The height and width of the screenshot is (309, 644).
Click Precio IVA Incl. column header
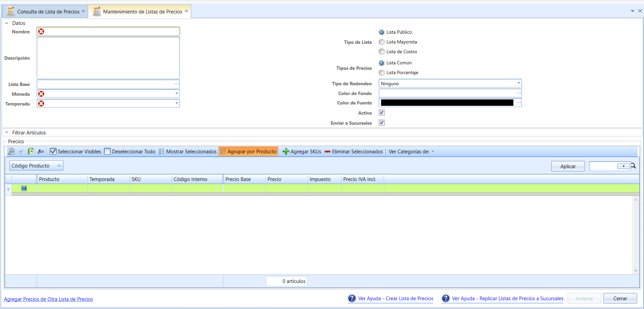[363, 179]
